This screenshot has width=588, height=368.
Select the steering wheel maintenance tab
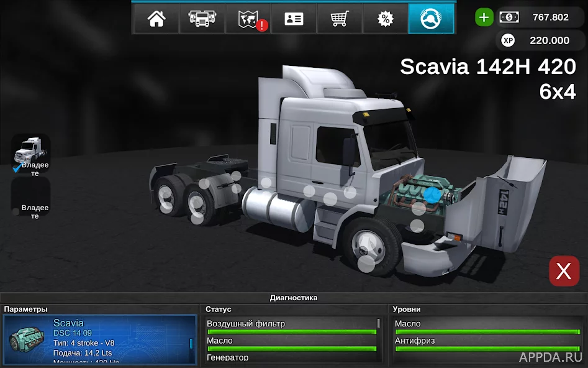coord(431,19)
